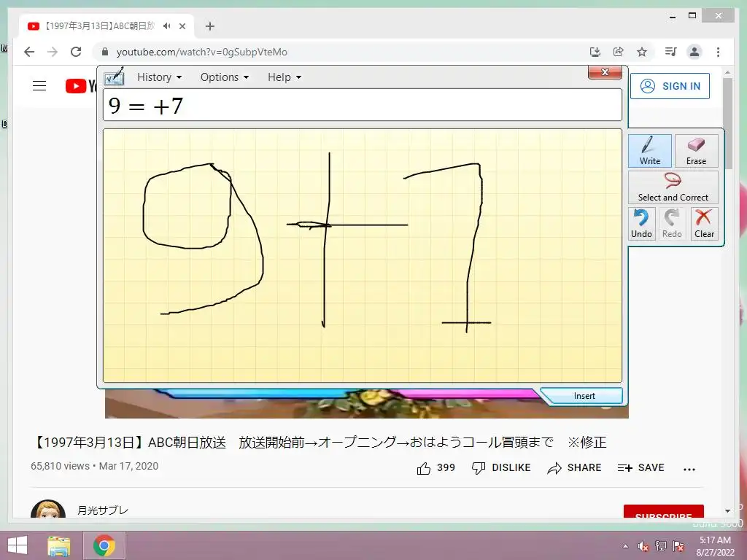Screen dimensions: 747x560
Task: Click the DISLIKE button
Action: 500,468
